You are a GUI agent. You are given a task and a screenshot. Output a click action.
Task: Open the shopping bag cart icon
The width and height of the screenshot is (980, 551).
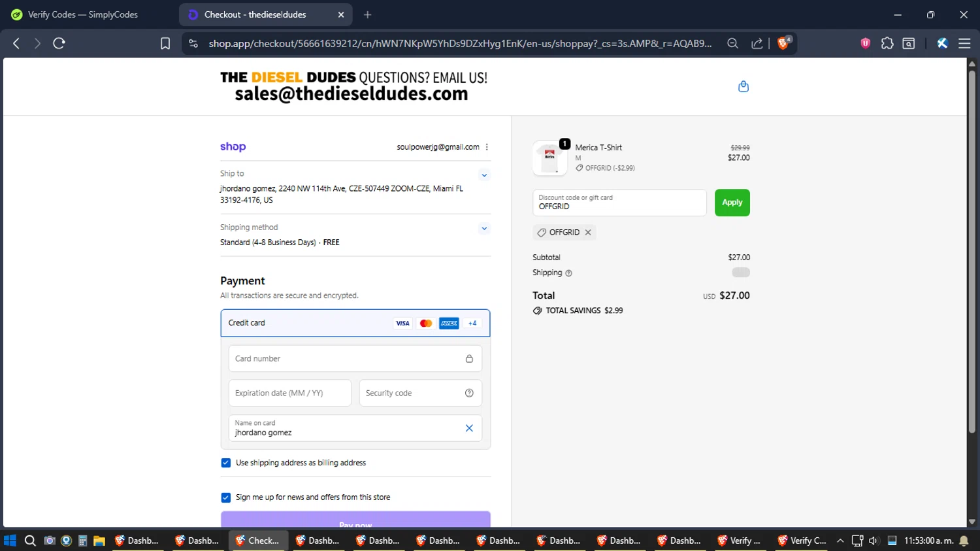[x=743, y=86]
